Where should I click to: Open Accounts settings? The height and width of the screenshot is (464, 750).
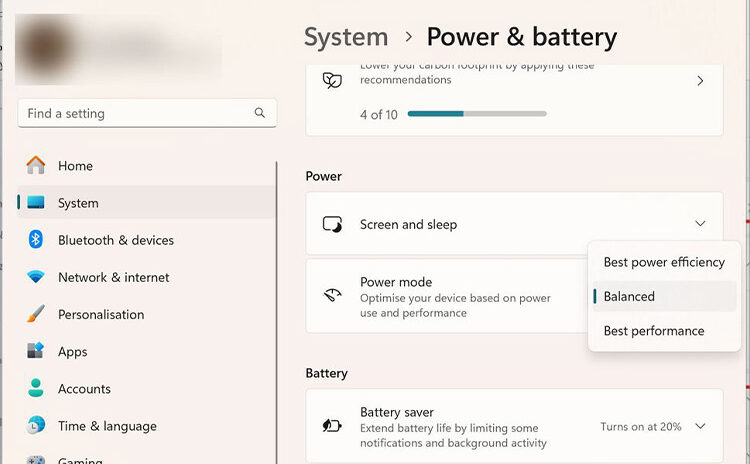[146, 388]
